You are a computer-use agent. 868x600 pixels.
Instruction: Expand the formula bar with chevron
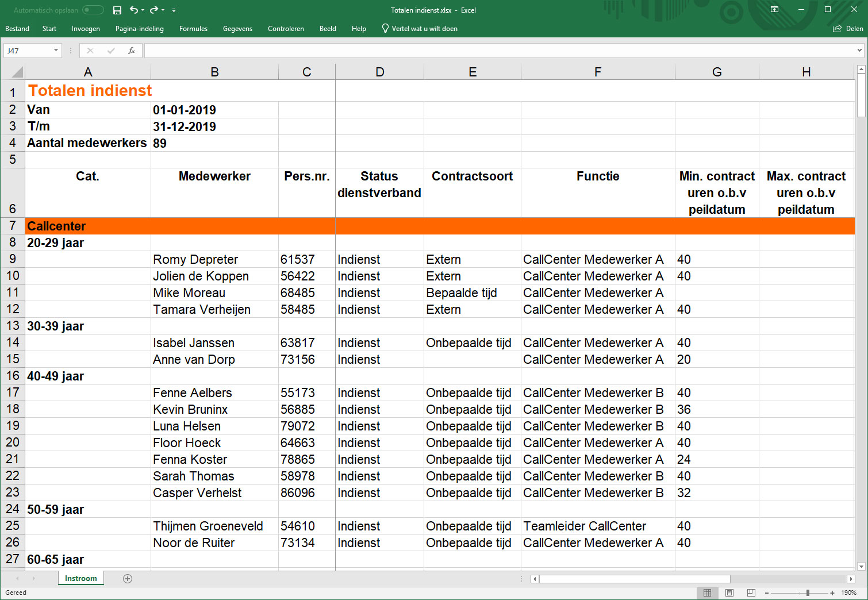[859, 51]
